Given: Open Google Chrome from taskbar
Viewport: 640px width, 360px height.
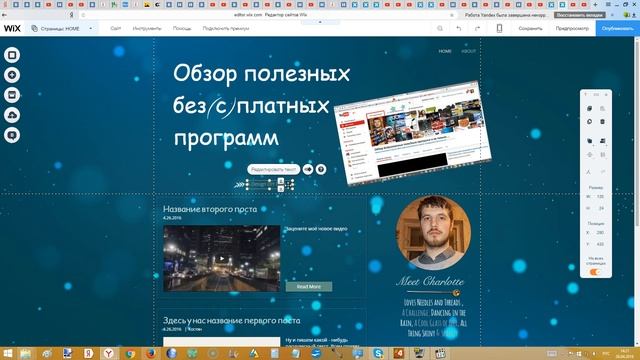Looking at the screenshot, I should pos(130,353).
